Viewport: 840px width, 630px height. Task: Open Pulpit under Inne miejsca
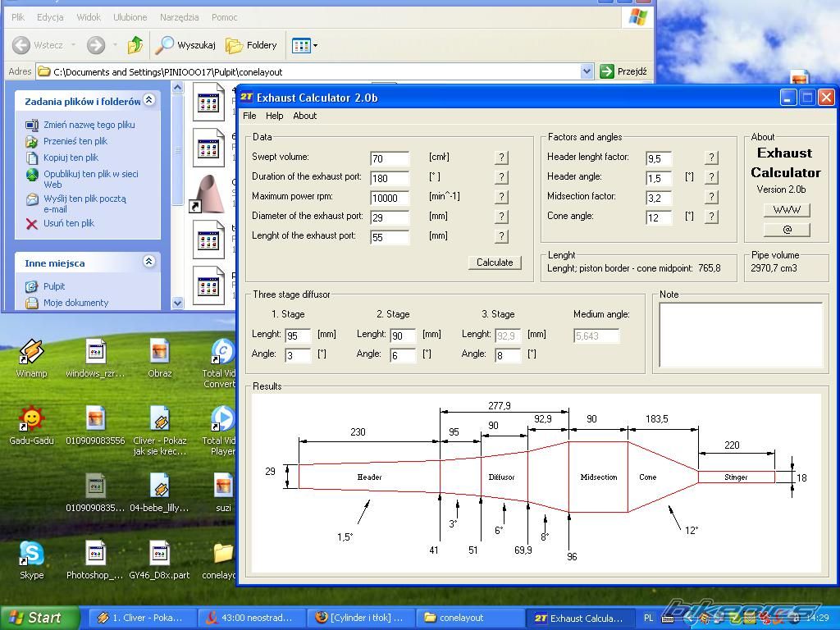click(x=53, y=286)
